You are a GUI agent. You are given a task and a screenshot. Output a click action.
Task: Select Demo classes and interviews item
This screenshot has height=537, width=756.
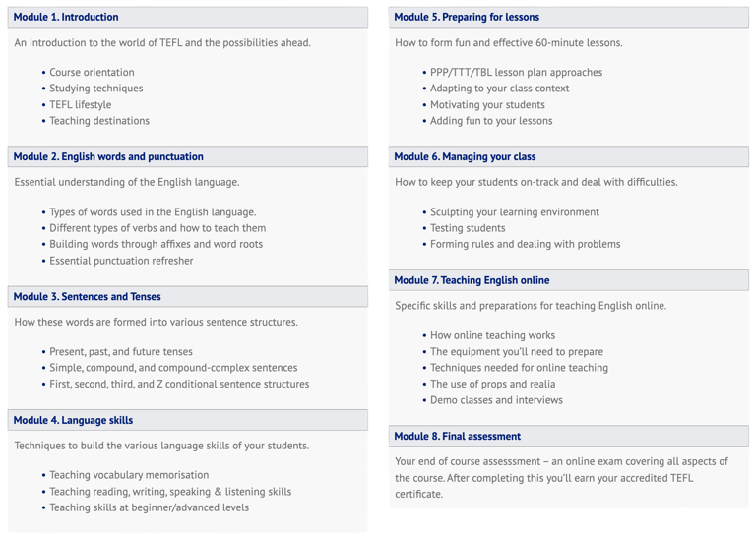[496, 400]
